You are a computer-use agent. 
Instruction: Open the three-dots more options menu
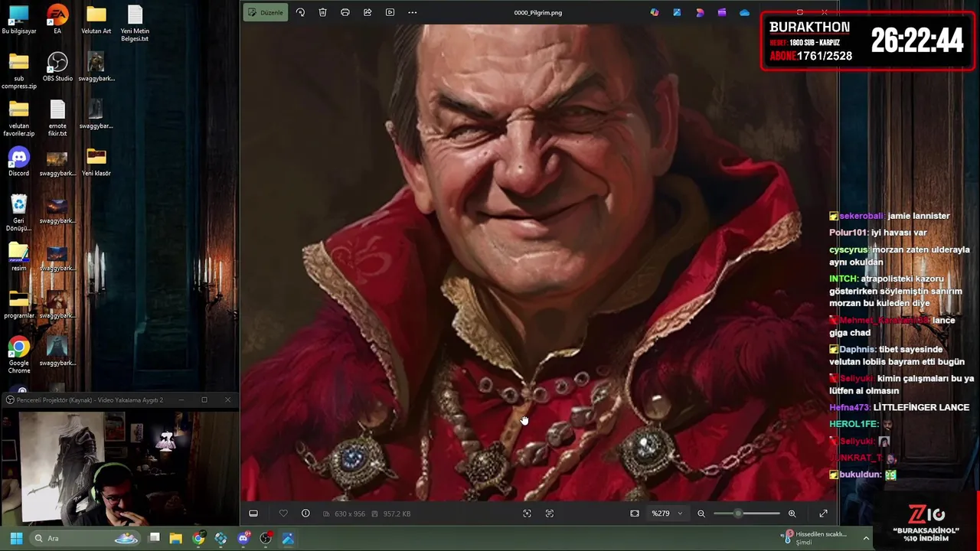click(x=413, y=12)
